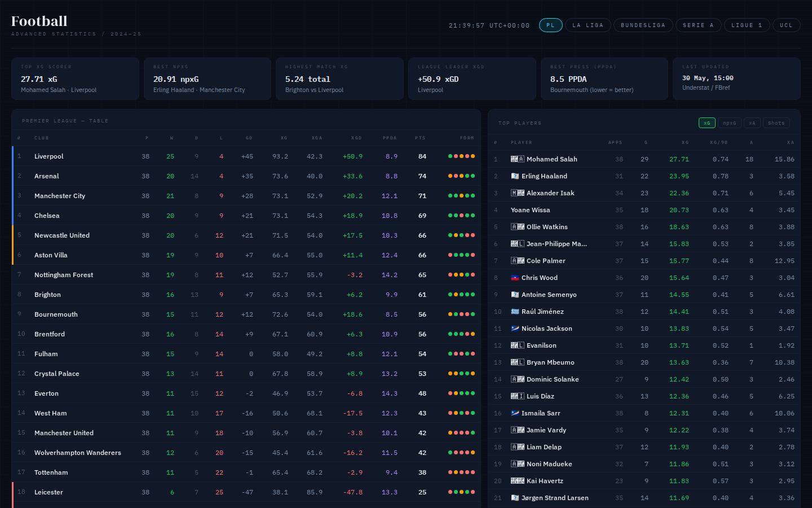Select Tottenham in the league table
Viewport: 812px width, 508px height.
tap(246, 472)
